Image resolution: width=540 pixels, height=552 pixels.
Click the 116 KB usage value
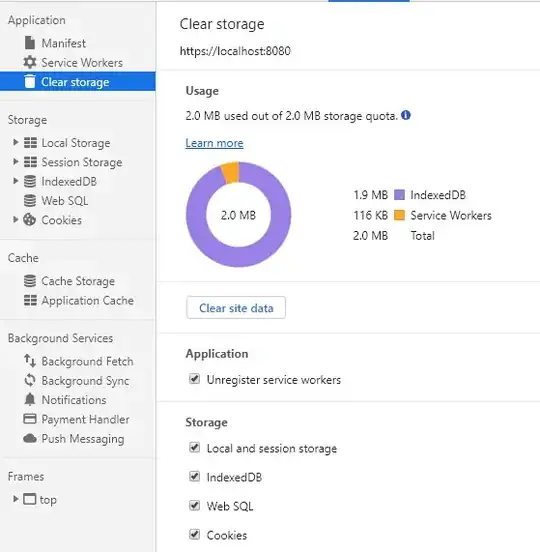(x=370, y=215)
